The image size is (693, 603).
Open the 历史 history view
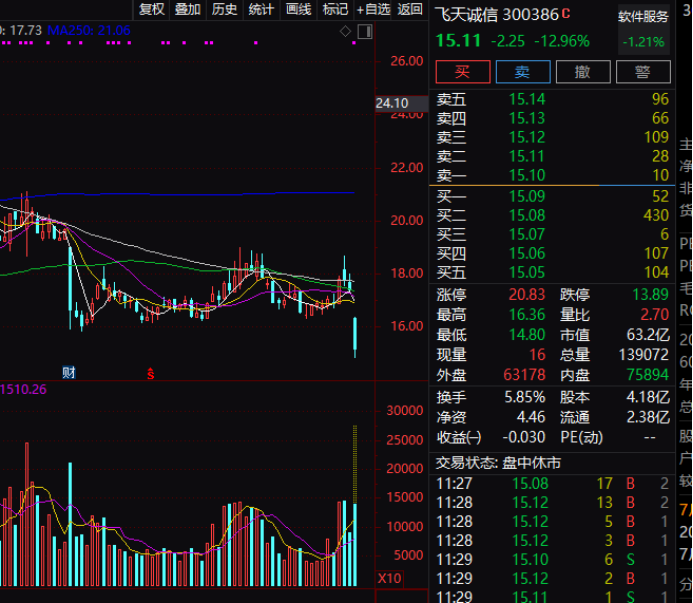point(225,10)
